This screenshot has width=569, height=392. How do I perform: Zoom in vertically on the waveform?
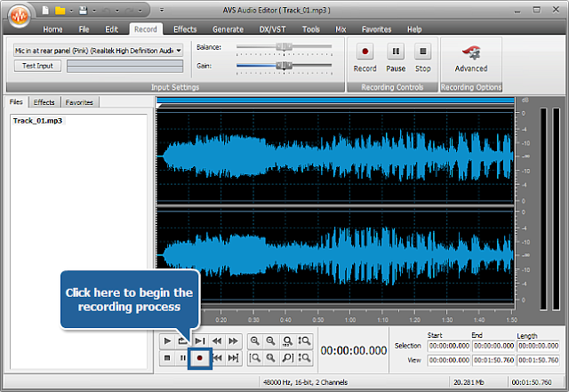[x=304, y=341]
